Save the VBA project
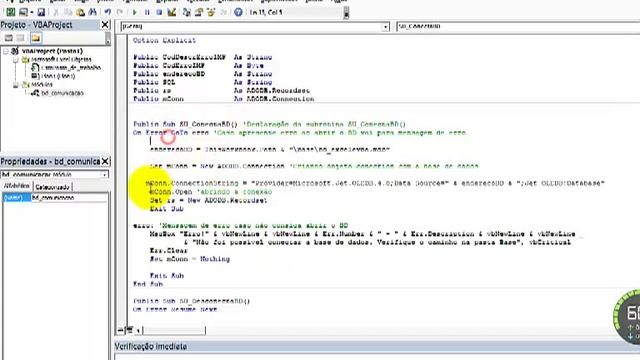Image resolution: width=640 pixels, height=360 pixels. pos(41,12)
